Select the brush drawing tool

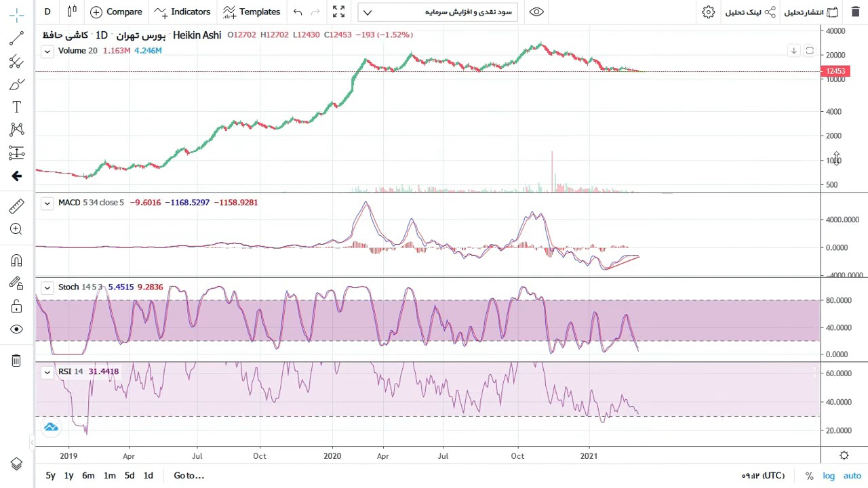(17, 84)
